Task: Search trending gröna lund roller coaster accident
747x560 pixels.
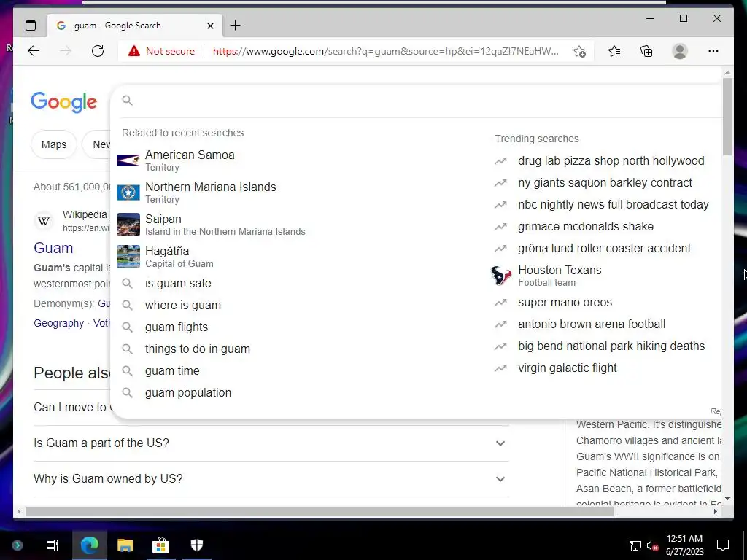Action: click(x=604, y=249)
